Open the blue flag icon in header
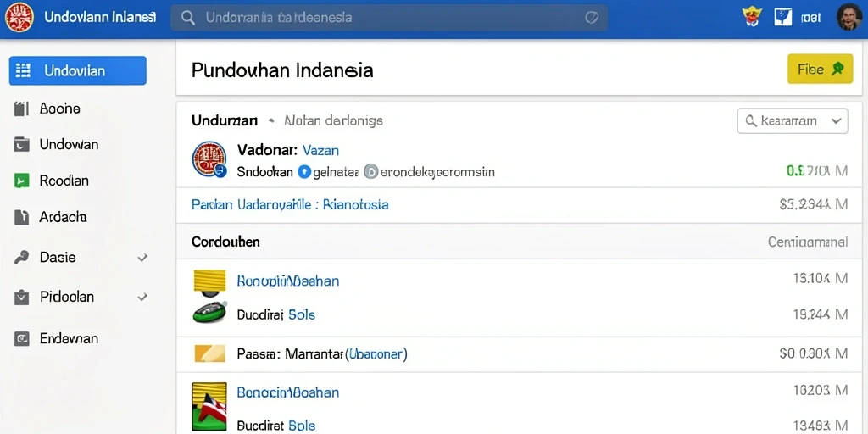 [x=782, y=17]
